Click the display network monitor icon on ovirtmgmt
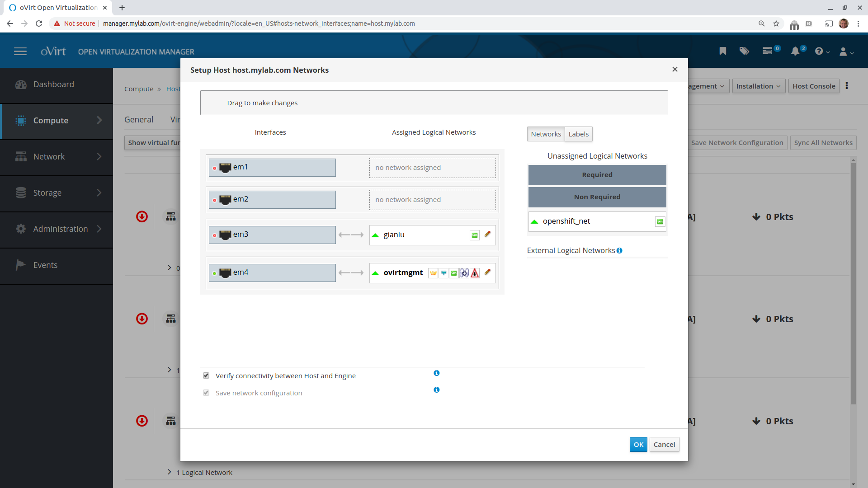The image size is (868, 488). pos(443,273)
